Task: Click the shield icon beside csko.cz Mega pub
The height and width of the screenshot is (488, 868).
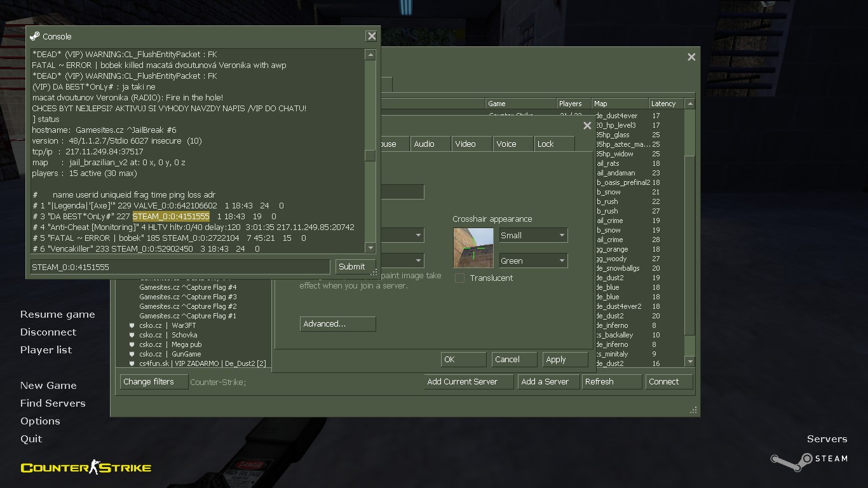Action: coord(132,344)
